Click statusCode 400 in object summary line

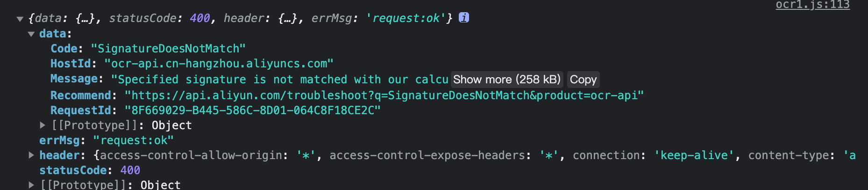(159, 18)
